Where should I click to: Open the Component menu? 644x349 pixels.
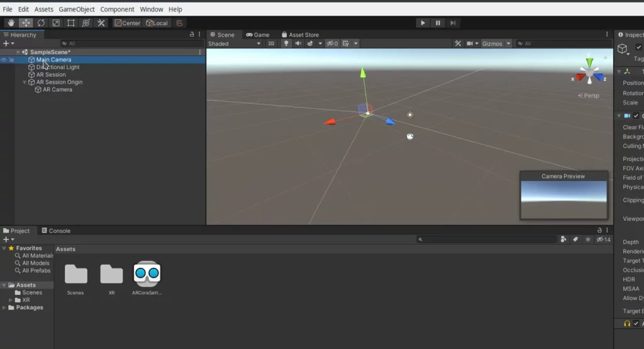click(117, 9)
